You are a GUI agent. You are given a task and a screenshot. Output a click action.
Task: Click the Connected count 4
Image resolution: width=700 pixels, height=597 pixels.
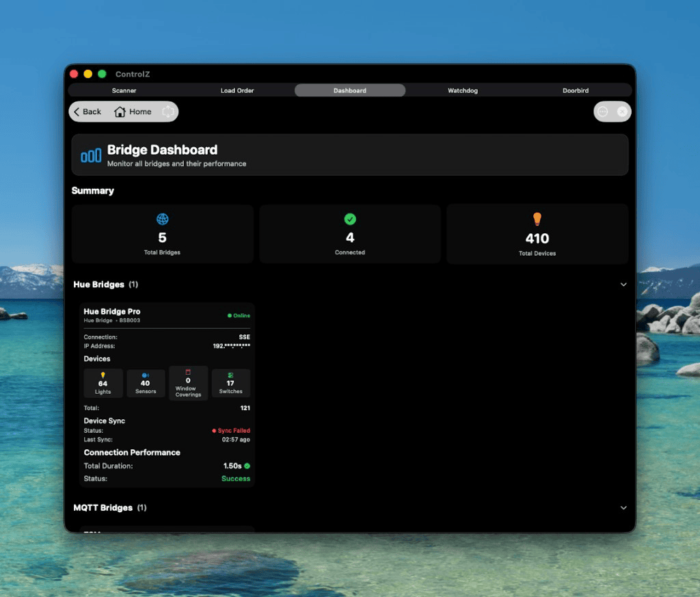[x=350, y=237]
